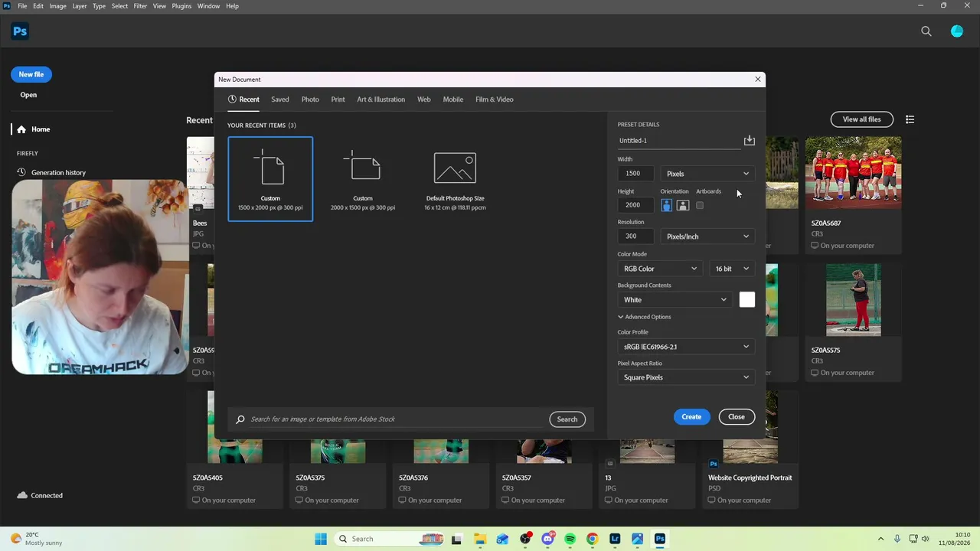Open the sRGB color profile dropdown
The height and width of the screenshot is (551, 980).
click(686, 347)
